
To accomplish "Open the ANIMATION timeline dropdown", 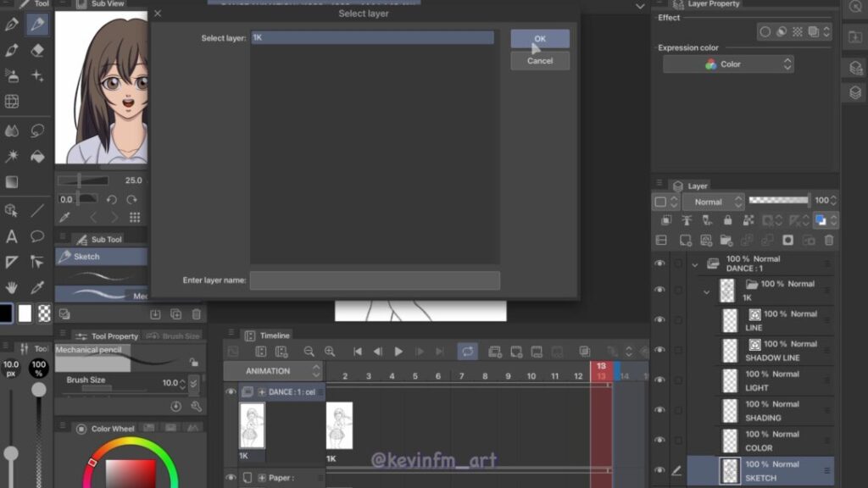I will tap(274, 371).
